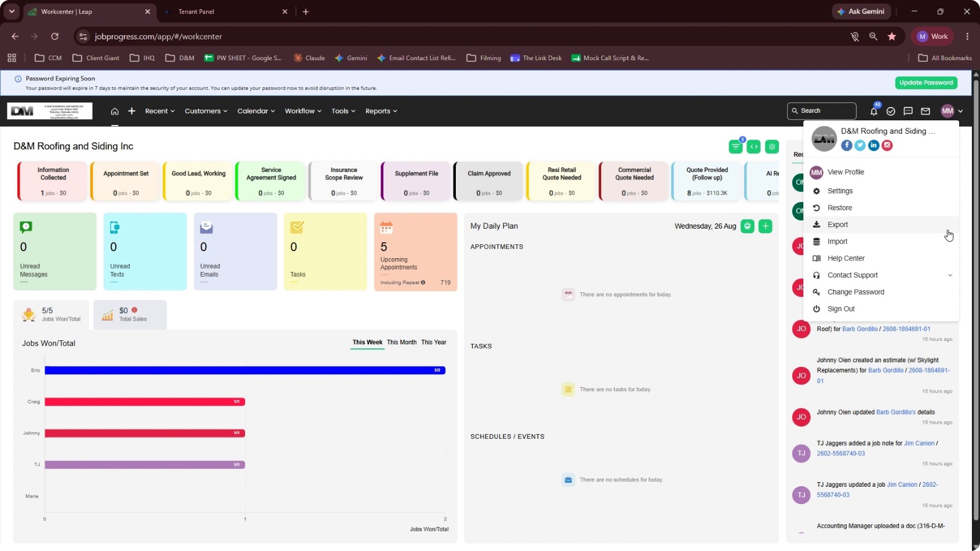
Task: Go to the home icon in navbar
Action: [x=115, y=111]
